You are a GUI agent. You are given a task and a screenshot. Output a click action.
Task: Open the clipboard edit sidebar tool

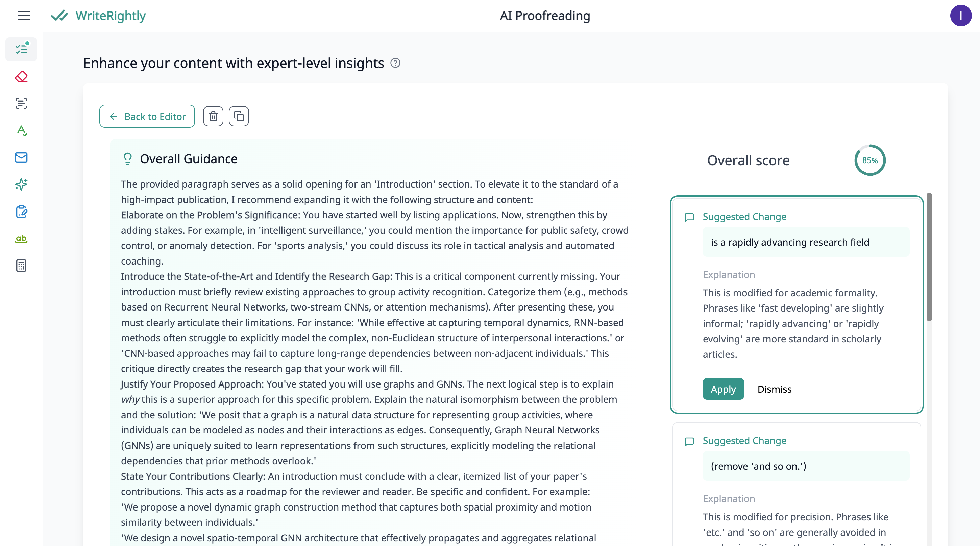pos(21,212)
